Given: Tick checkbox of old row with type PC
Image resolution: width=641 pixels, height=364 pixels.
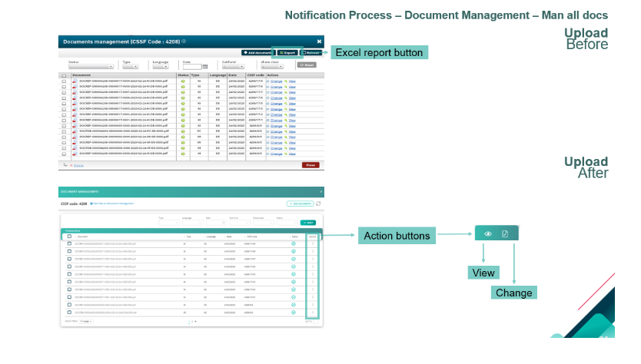Looking at the screenshot, I should [x=64, y=131].
